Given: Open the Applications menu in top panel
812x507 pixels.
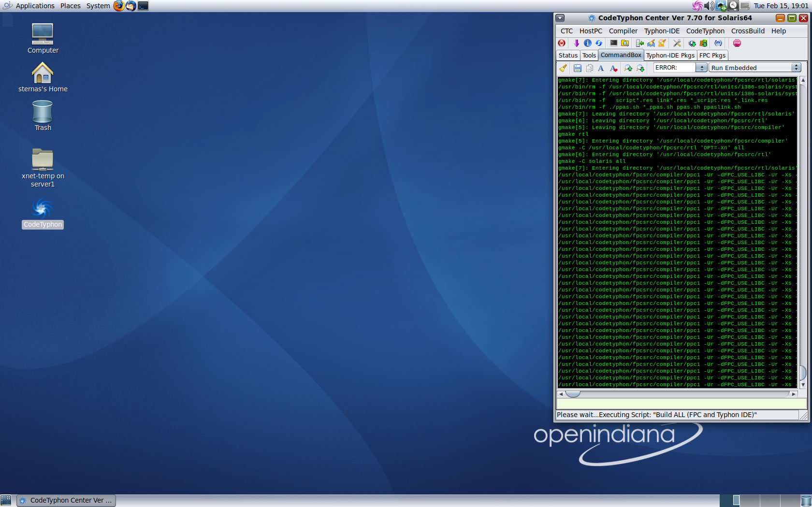Looking at the screenshot, I should coord(35,6).
